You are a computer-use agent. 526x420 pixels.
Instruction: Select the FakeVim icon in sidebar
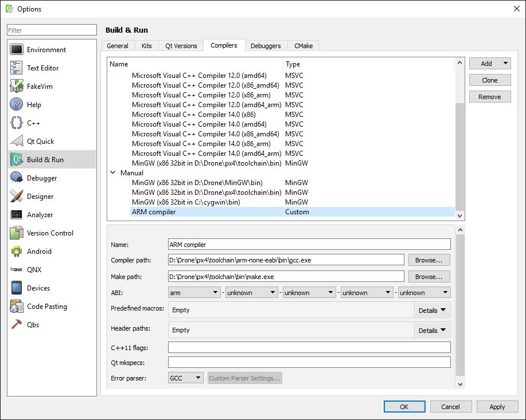click(x=17, y=86)
